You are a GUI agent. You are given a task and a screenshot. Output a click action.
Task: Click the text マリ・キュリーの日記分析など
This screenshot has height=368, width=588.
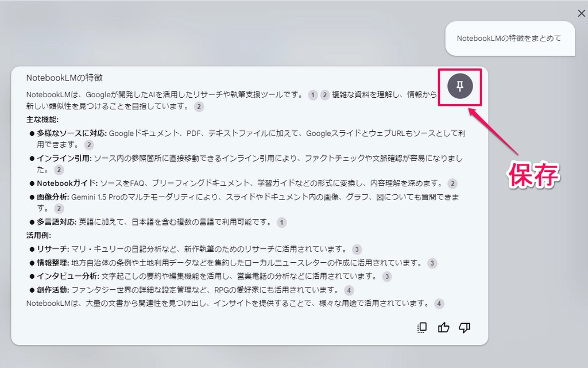[123, 250]
